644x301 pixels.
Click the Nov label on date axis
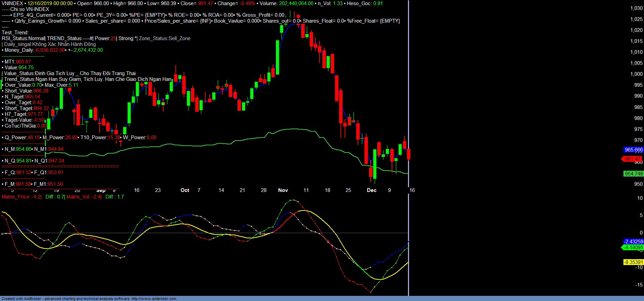(283, 190)
